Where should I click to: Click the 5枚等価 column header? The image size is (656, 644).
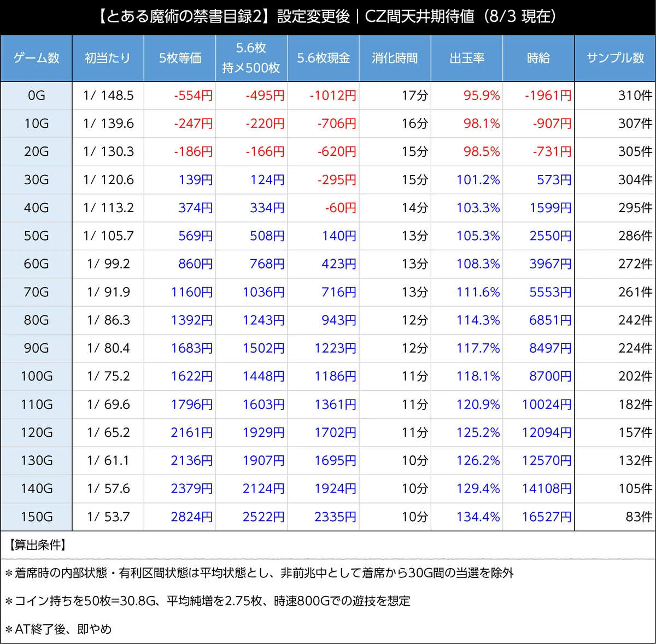180,58
